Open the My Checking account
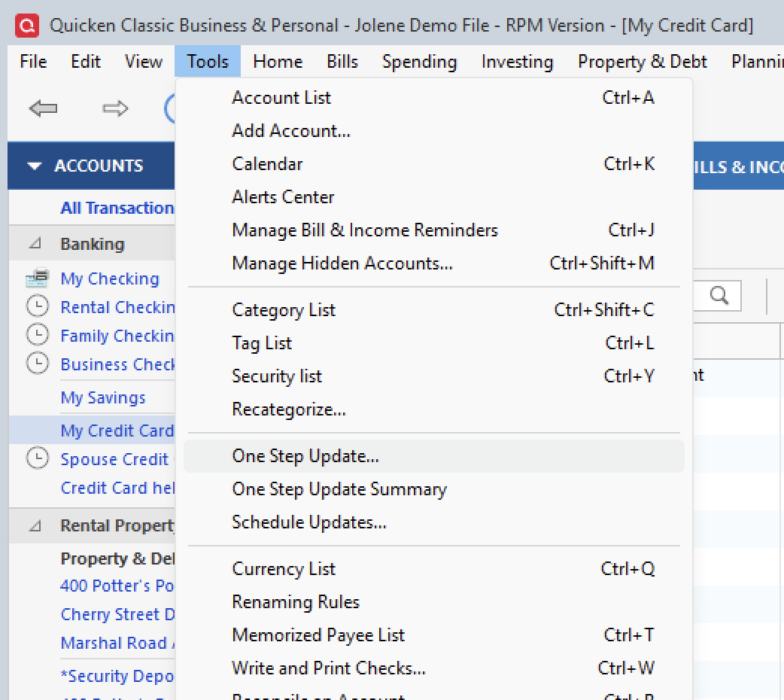Viewport: 784px width, 700px height. click(110, 278)
